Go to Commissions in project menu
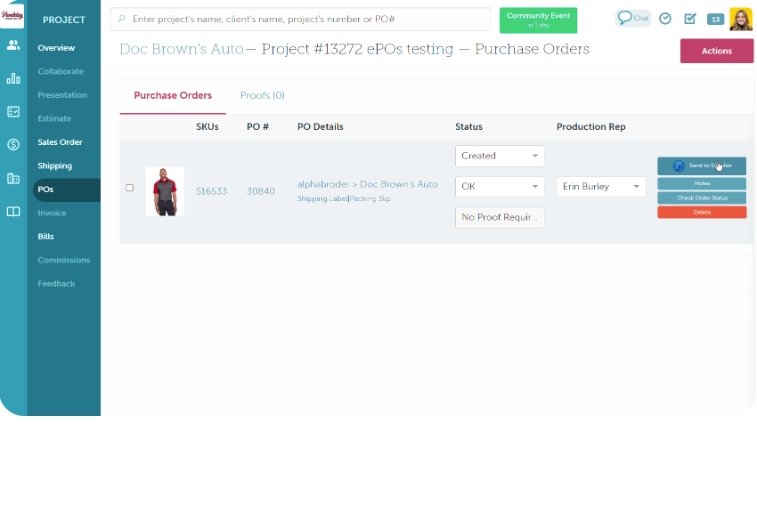The width and height of the screenshot is (757, 506). click(64, 260)
